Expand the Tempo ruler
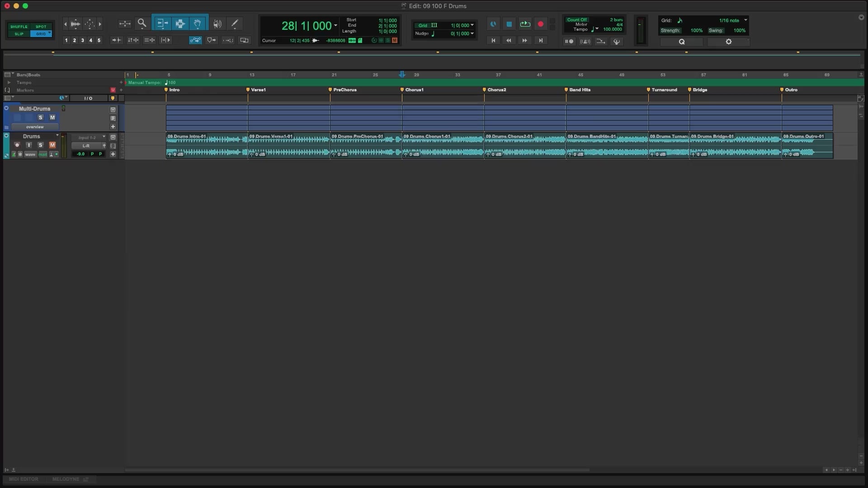868x488 pixels. 9,83
